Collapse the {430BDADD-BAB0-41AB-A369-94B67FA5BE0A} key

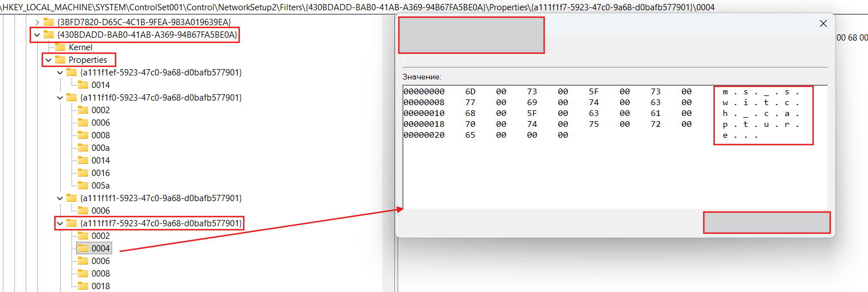coord(37,35)
